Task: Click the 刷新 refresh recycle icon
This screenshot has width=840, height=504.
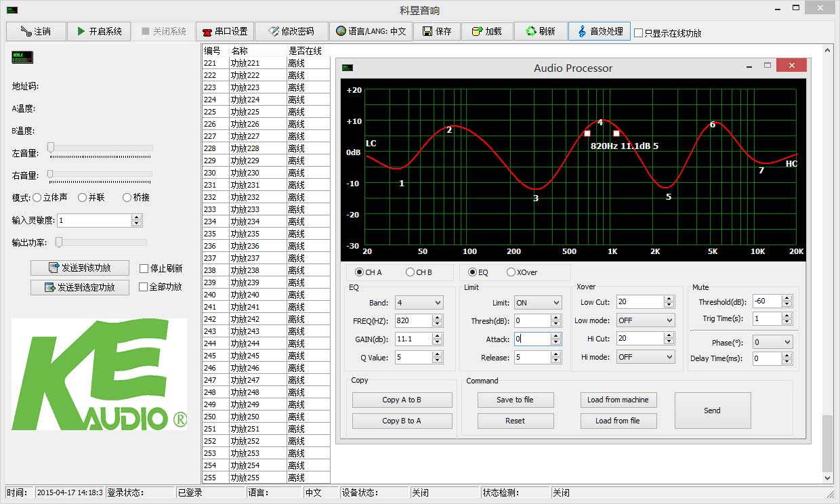Action: [539, 31]
